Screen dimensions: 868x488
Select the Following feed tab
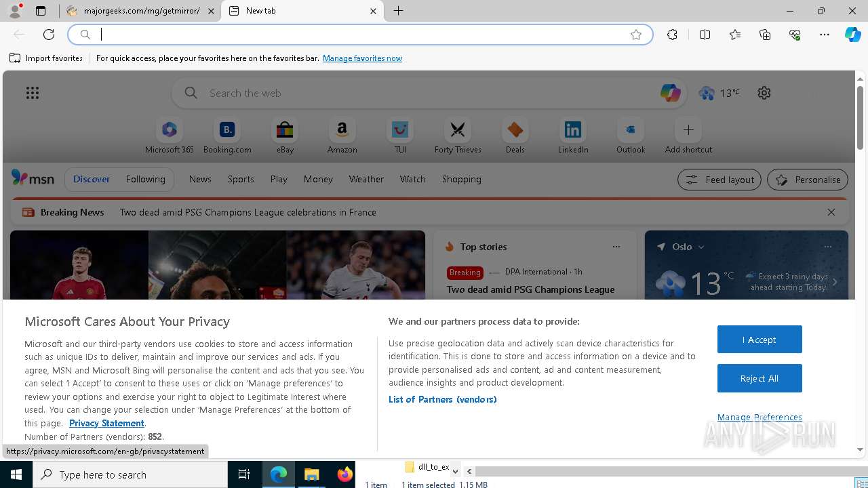[146, 179]
